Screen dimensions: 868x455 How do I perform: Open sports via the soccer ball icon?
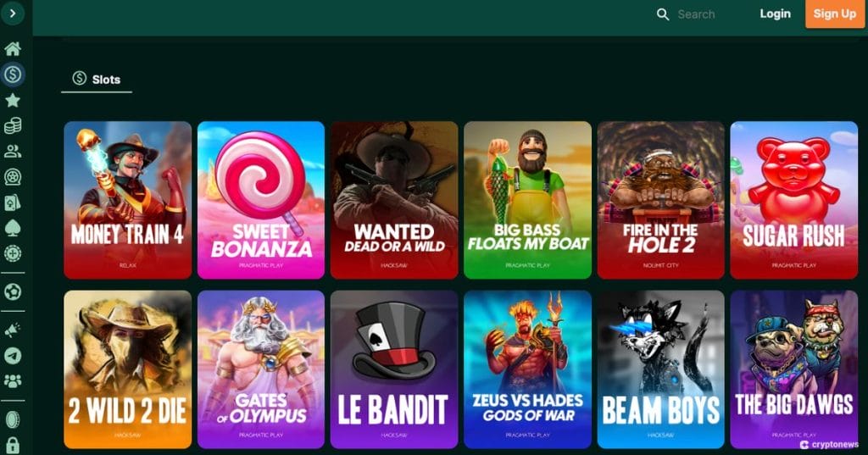(13, 291)
